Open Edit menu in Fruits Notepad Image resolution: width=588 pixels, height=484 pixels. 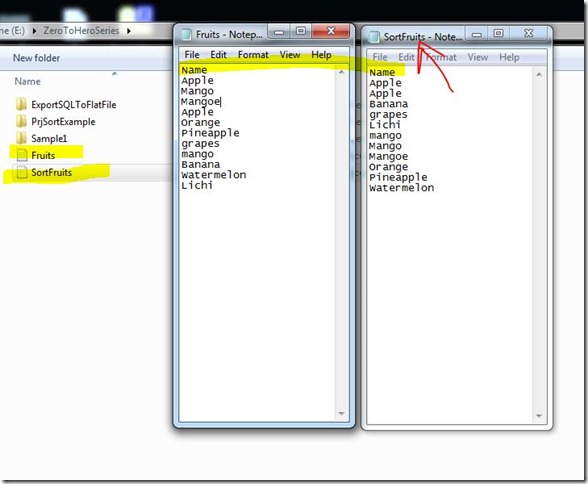(218, 55)
